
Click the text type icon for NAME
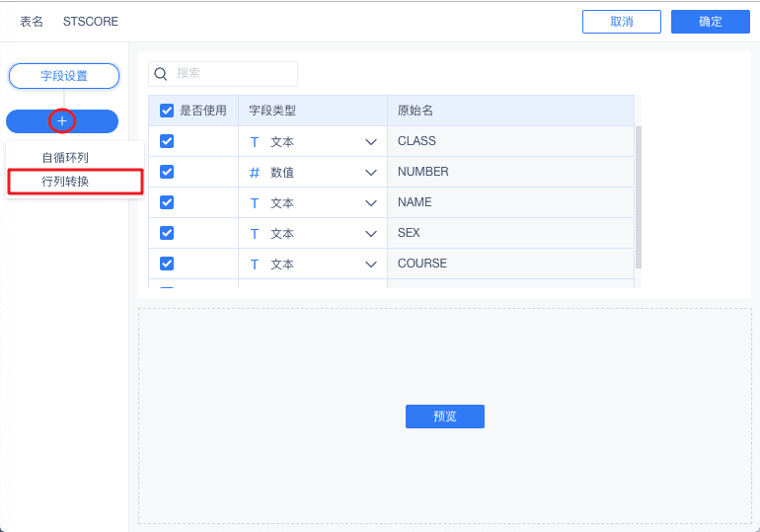(x=255, y=203)
